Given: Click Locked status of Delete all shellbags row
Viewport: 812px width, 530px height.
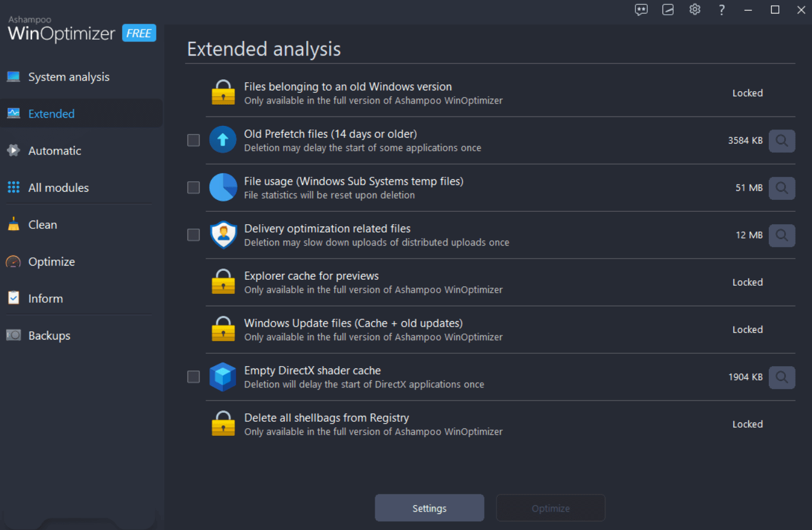Looking at the screenshot, I should click(x=748, y=424).
